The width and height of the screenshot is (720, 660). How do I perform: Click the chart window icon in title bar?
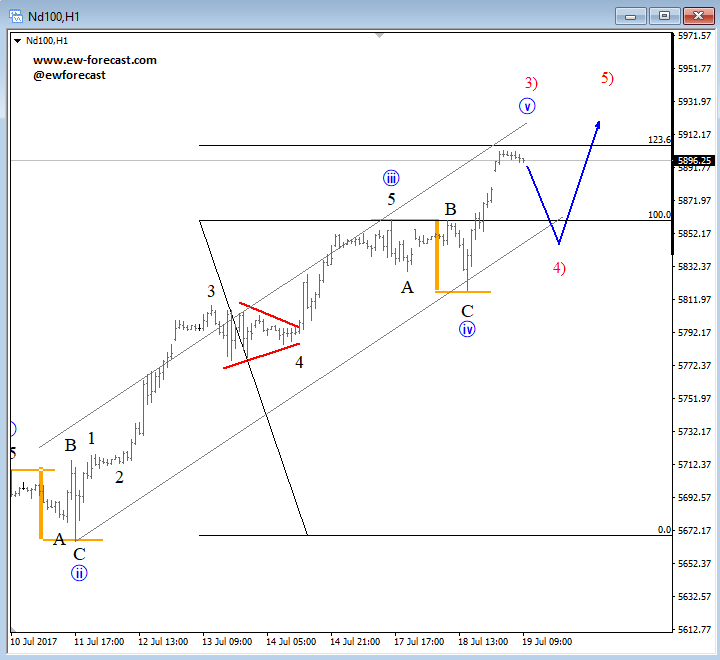pos(12,15)
